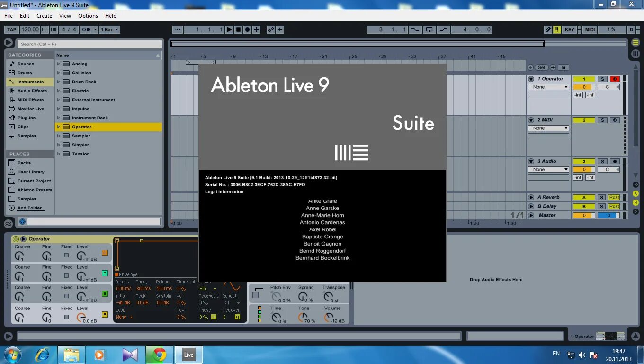Open the File menu
Image resolution: width=644 pixels, height=364 pixels.
9,16
